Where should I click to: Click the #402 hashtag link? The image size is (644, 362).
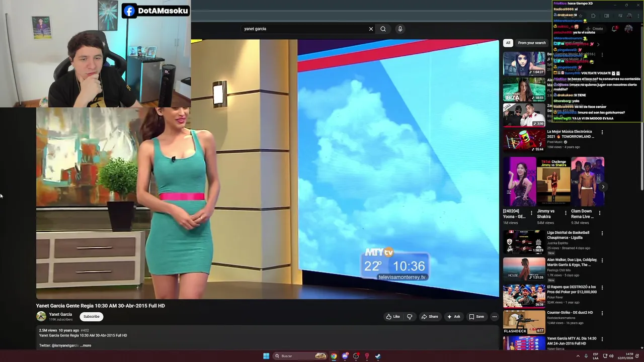85,330
